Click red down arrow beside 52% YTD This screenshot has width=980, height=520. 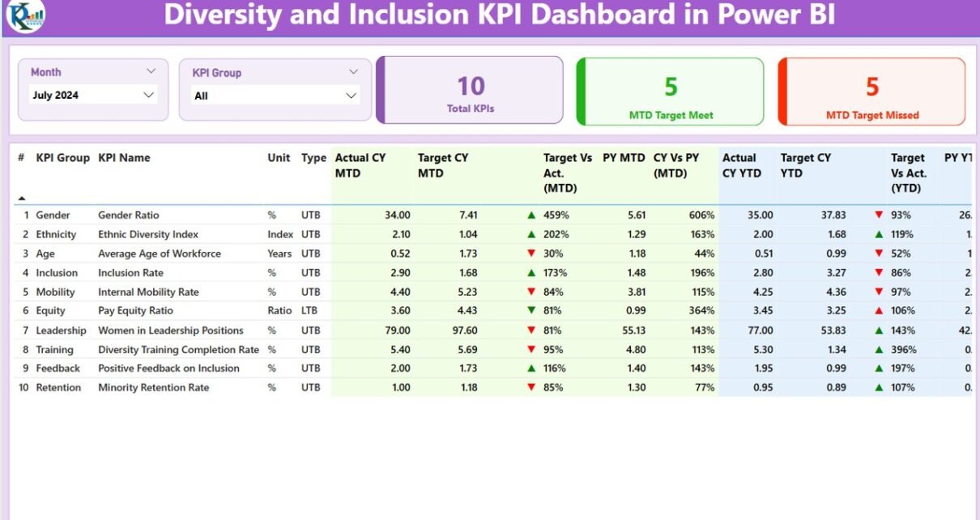pyautogui.click(x=879, y=254)
